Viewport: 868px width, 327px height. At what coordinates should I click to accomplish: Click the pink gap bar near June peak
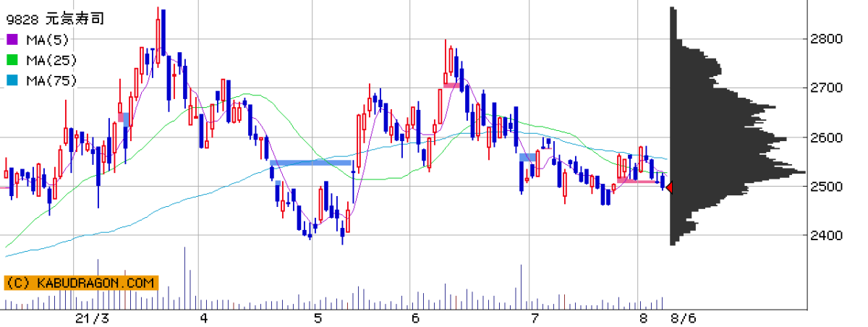451,85
